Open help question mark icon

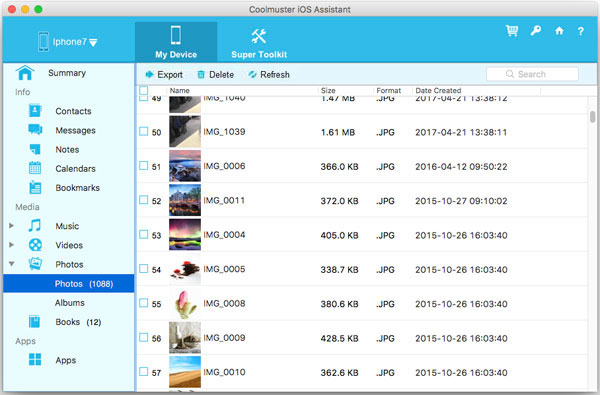tap(580, 31)
